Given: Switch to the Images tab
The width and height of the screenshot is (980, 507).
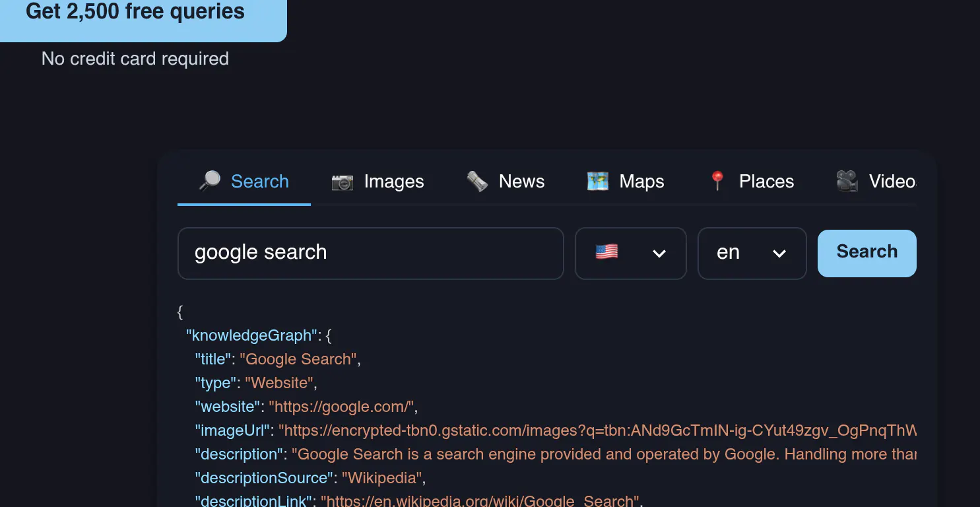Looking at the screenshot, I should [378, 182].
